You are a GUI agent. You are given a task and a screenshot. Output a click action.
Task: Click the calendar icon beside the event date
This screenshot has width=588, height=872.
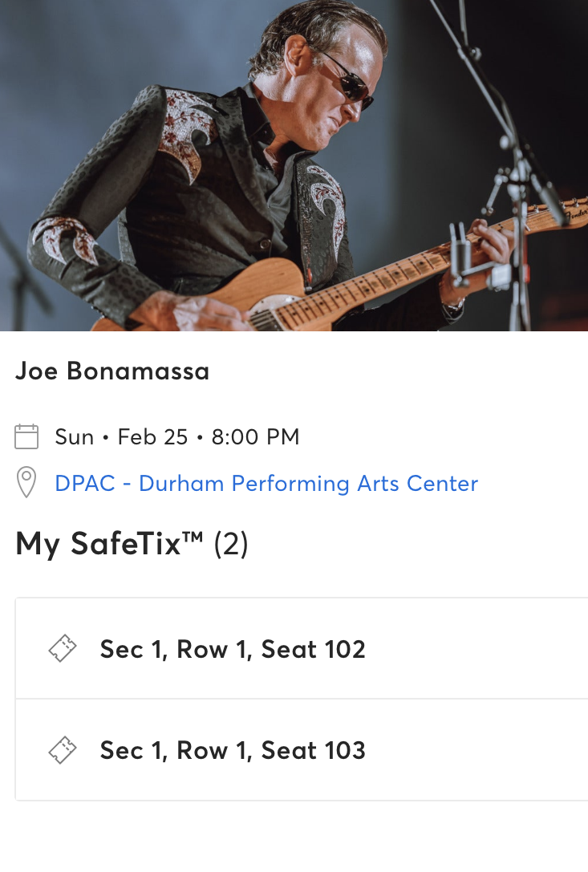pos(26,436)
